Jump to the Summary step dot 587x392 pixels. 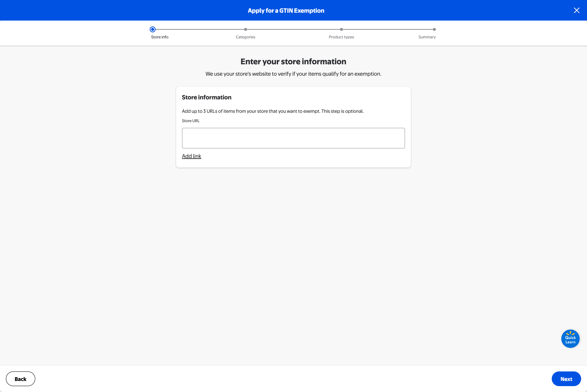[434, 29]
